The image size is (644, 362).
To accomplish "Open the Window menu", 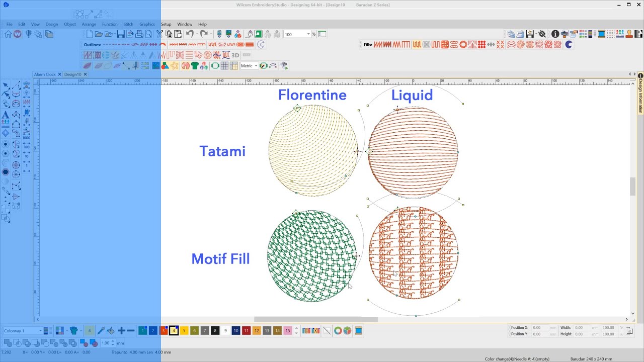I will tap(185, 24).
